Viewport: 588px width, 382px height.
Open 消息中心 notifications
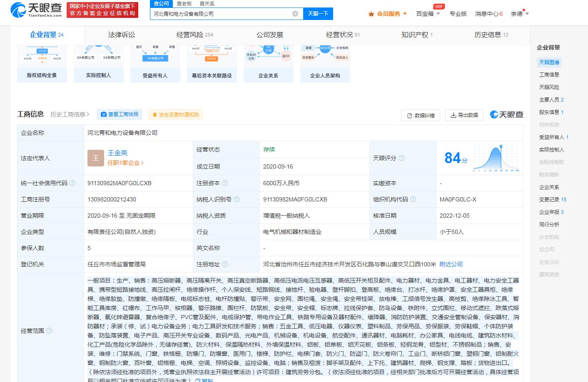pyautogui.click(x=488, y=14)
